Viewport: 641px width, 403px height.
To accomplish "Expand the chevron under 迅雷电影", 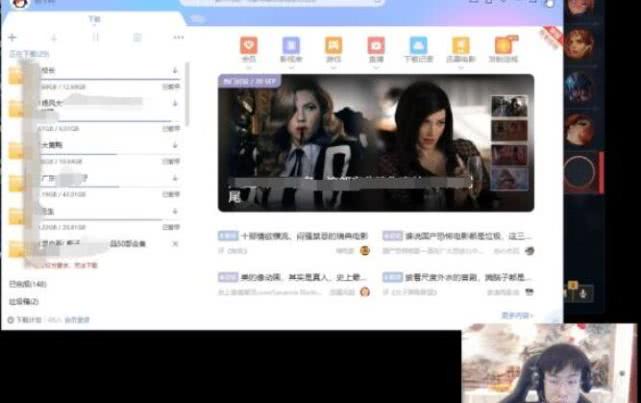I will (x=461, y=67).
